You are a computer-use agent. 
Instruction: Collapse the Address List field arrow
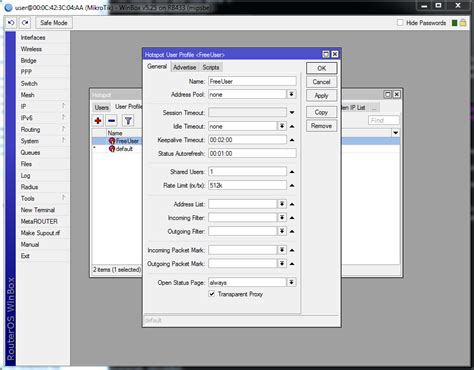pos(292,204)
